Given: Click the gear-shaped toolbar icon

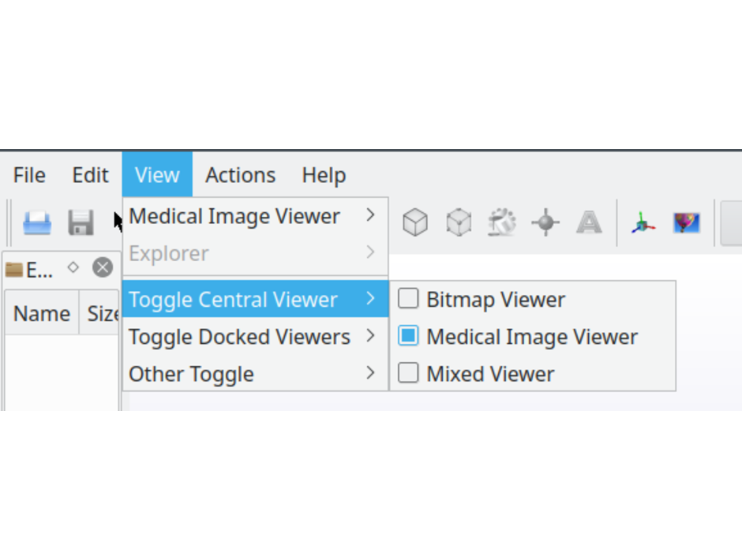Looking at the screenshot, I should [x=502, y=222].
